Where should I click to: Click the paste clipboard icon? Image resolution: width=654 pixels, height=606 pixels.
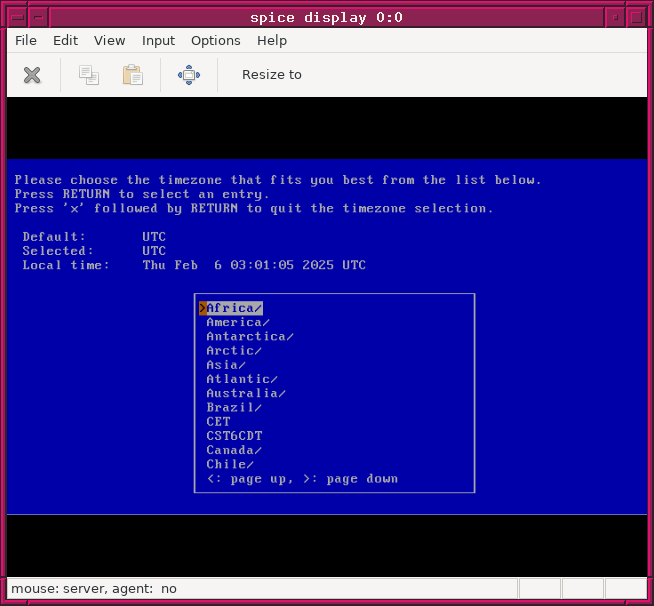132,75
